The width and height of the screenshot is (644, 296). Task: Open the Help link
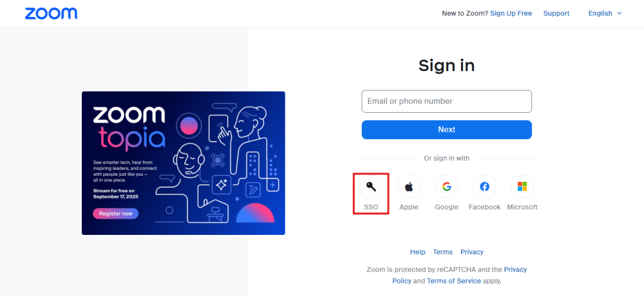coord(418,252)
